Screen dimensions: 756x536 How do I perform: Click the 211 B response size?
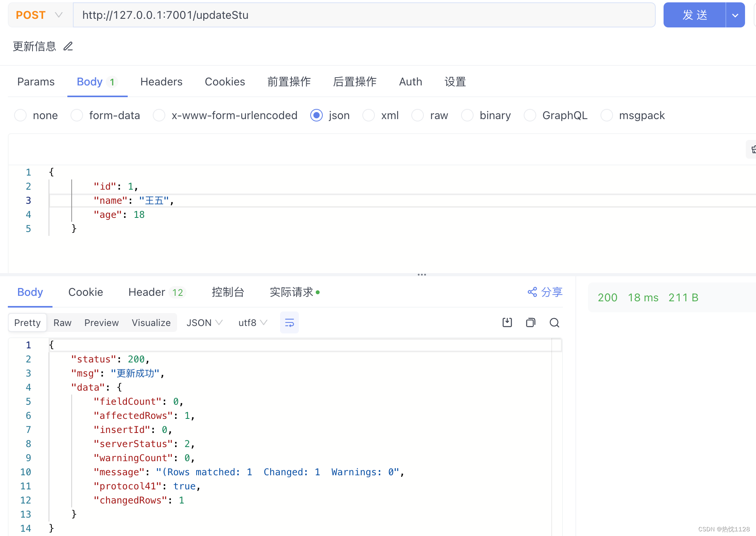tap(684, 297)
